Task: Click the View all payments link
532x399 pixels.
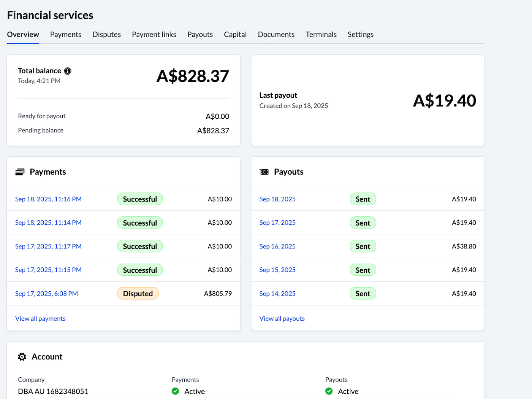Action: coord(40,318)
